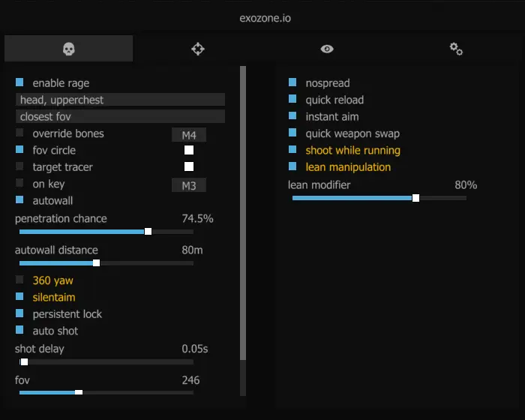Click the penetration chance slider handle
The width and height of the screenshot is (525, 420).
[x=148, y=232]
